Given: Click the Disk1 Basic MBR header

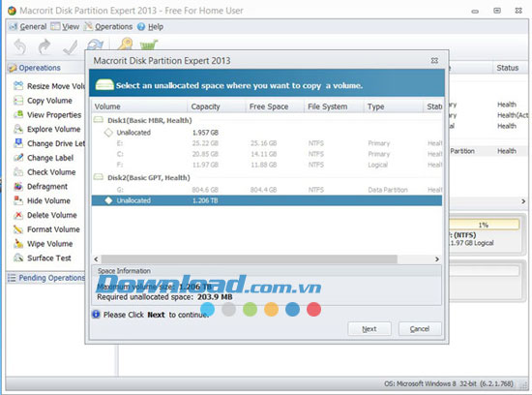Looking at the screenshot, I should click(150, 120).
